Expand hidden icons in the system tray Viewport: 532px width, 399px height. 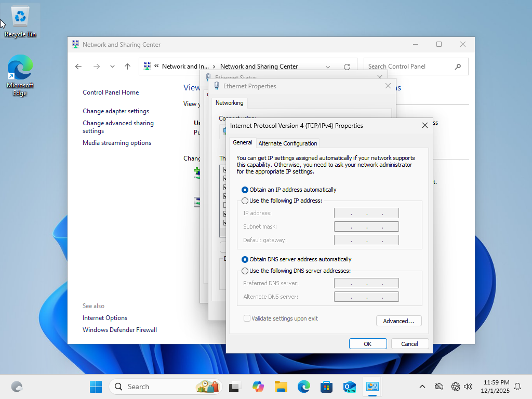click(422, 387)
